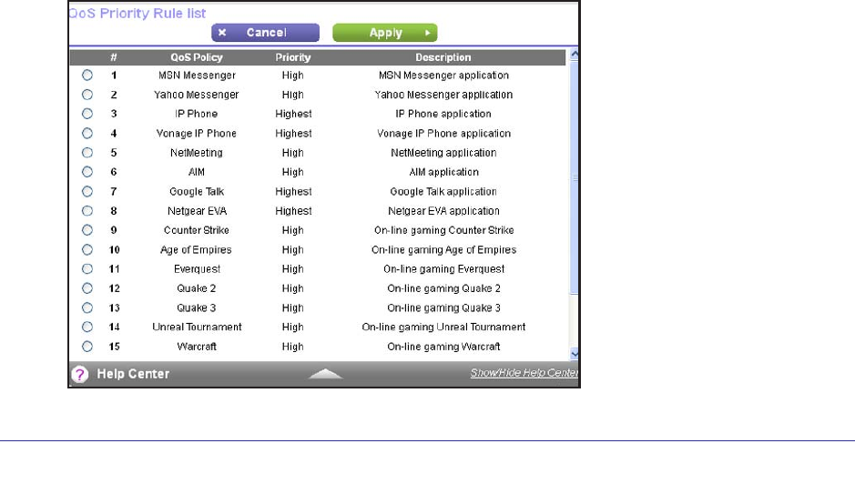Click the 'NetMeeting' policy name
855x504 pixels.
tap(197, 153)
